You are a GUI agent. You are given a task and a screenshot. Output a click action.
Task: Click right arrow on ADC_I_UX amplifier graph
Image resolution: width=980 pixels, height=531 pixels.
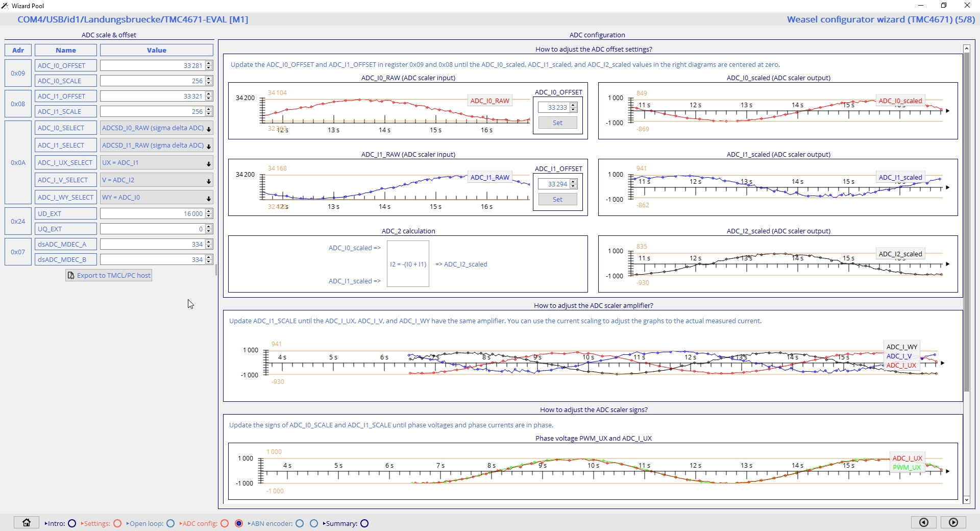943,363
